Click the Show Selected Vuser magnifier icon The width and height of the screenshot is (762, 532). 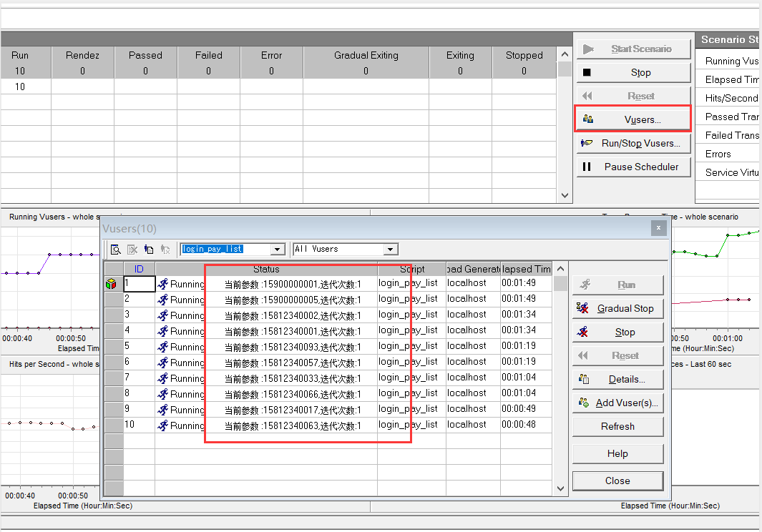coord(114,250)
